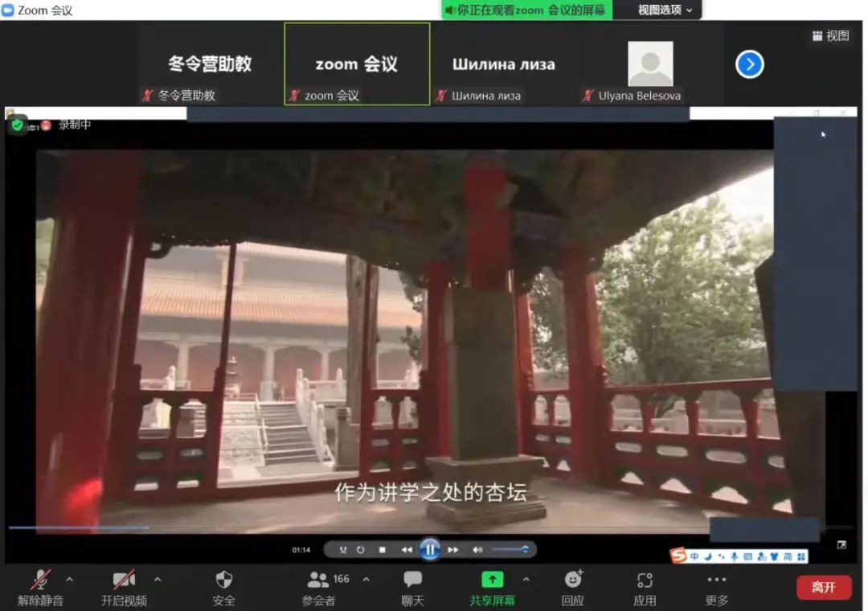Turn on camera with 开启视频
Image resolution: width=868 pixels, height=611 pixels.
(x=124, y=580)
